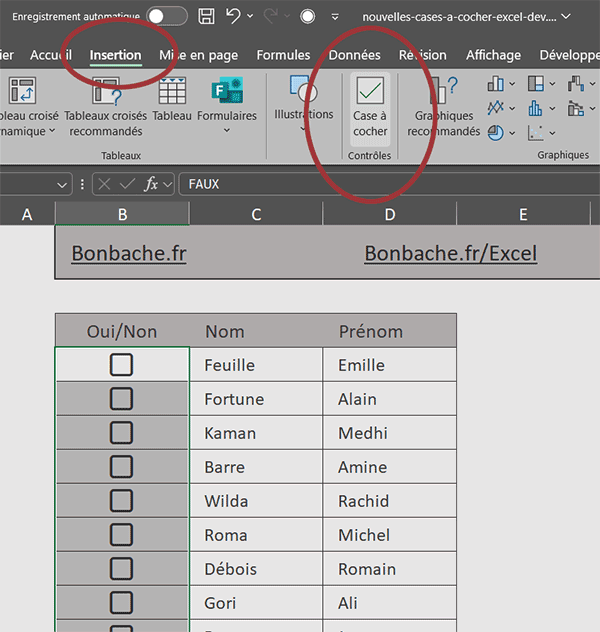Expand the fx dropdown arrow
The width and height of the screenshot is (600, 632).
coord(168,185)
